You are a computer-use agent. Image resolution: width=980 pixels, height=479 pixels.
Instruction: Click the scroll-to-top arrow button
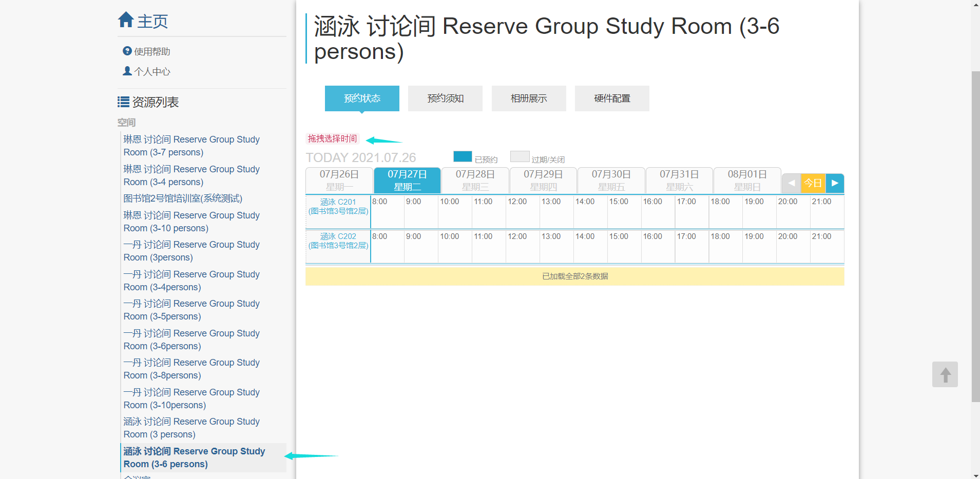[x=945, y=374]
